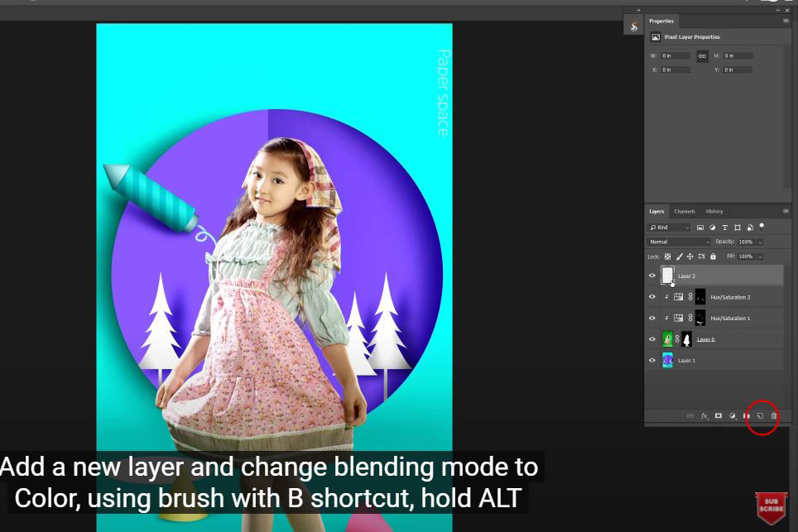Select the Layer 1 name
The height and width of the screenshot is (532, 798).
pos(686,361)
